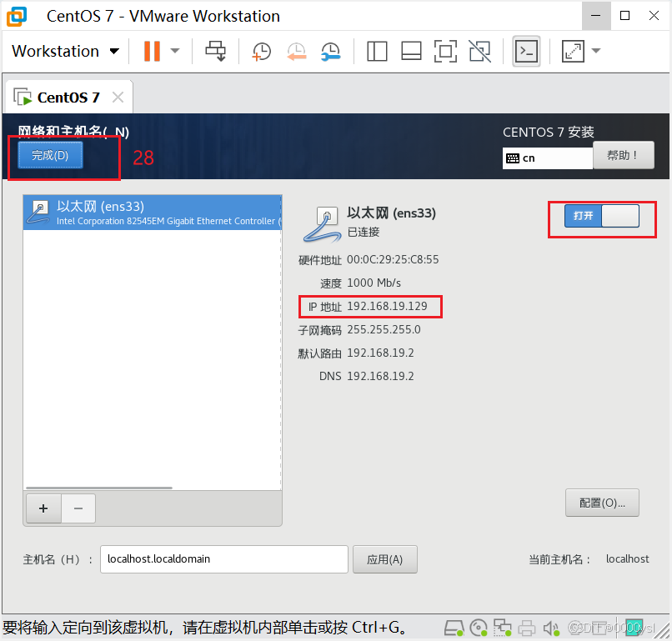
Task: Click the hard disk status icon
Action: click(x=454, y=628)
